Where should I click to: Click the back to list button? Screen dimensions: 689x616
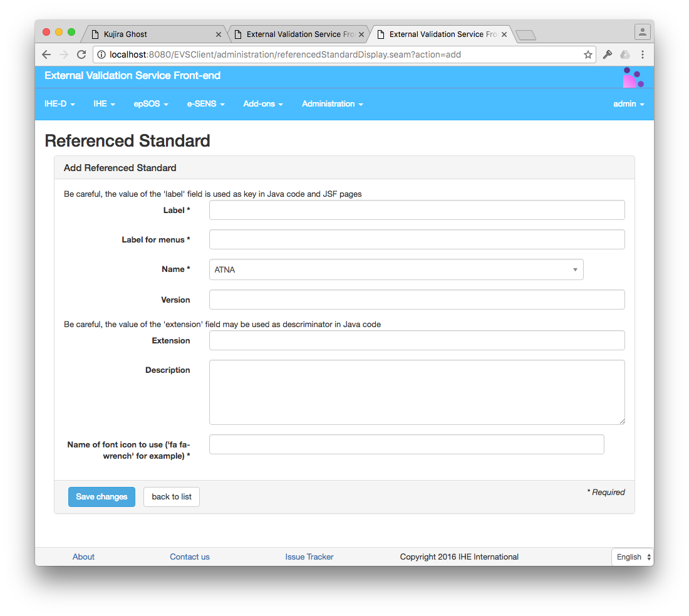172,497
